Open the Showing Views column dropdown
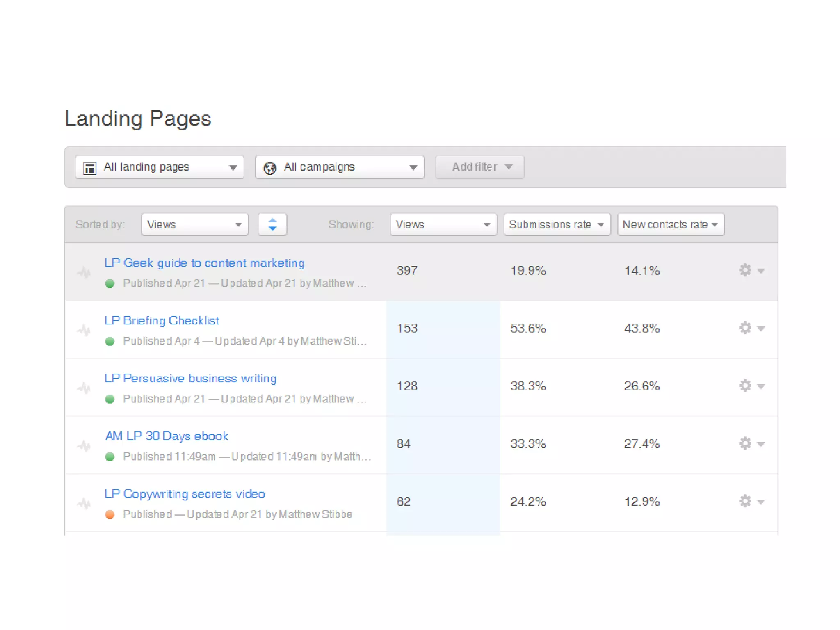Image resolution: width=840 pixels, height=630 pixels. point(443,224)
